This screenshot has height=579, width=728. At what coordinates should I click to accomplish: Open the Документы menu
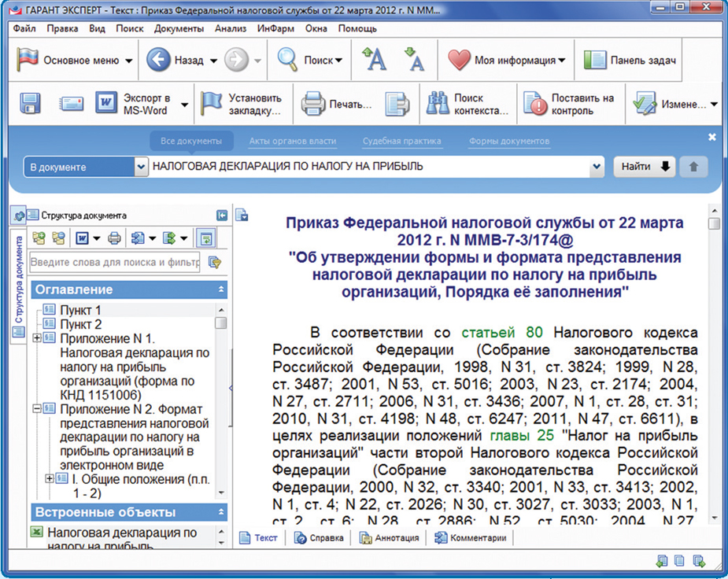tap(179, 28)
